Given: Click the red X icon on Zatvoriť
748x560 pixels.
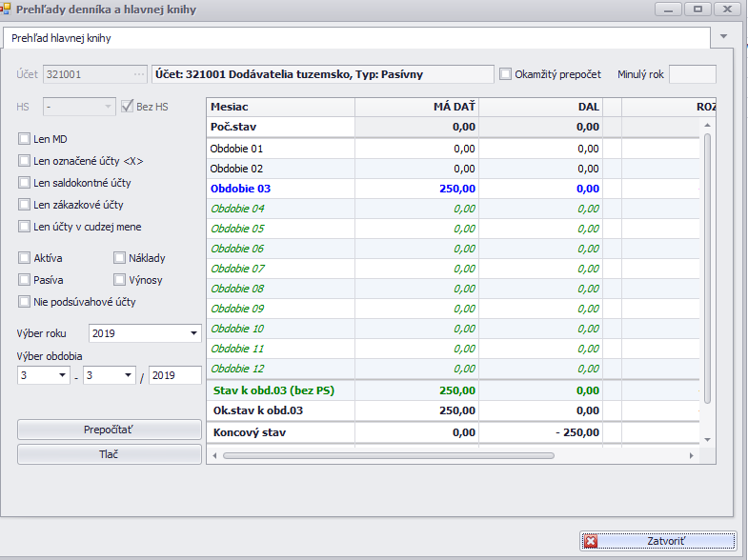Looking at the screenshot, I should tap(591, 541).
